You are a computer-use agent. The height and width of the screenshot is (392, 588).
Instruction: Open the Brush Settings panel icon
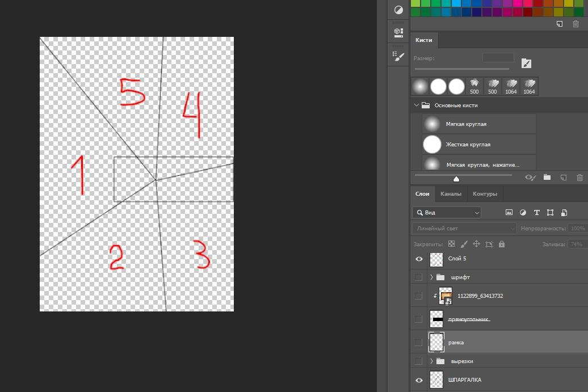click(398, 56)
